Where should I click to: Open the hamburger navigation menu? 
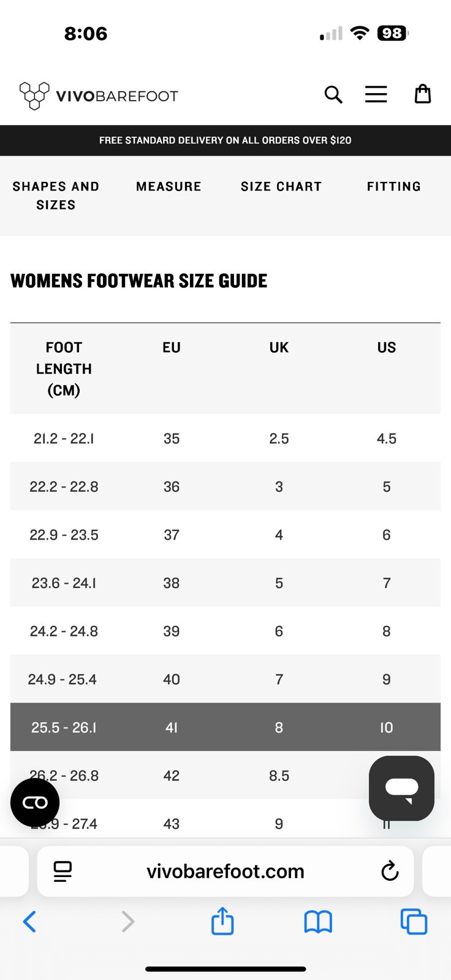376,94
